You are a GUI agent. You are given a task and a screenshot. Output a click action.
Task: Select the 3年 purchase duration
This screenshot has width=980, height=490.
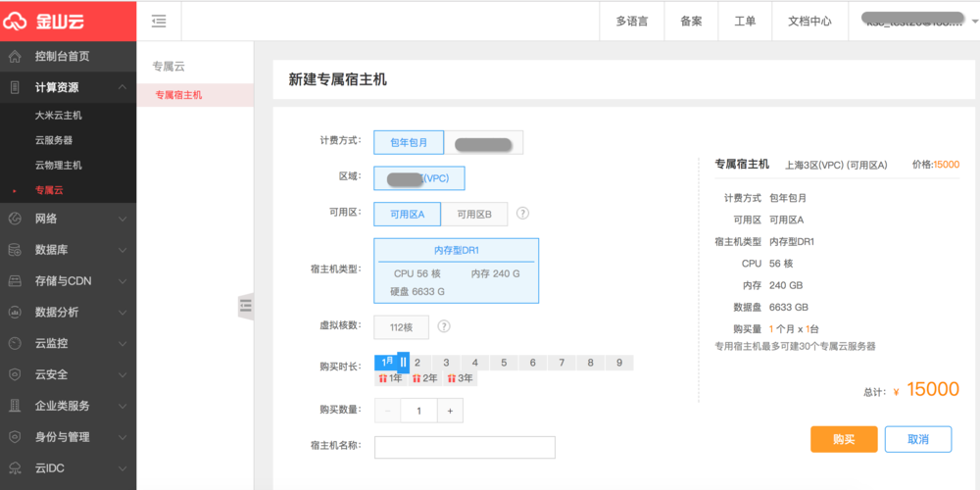[x=460, y=378]
